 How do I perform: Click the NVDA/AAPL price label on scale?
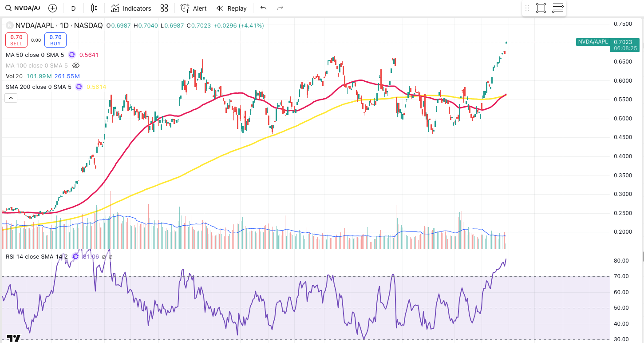pos(593,42)
